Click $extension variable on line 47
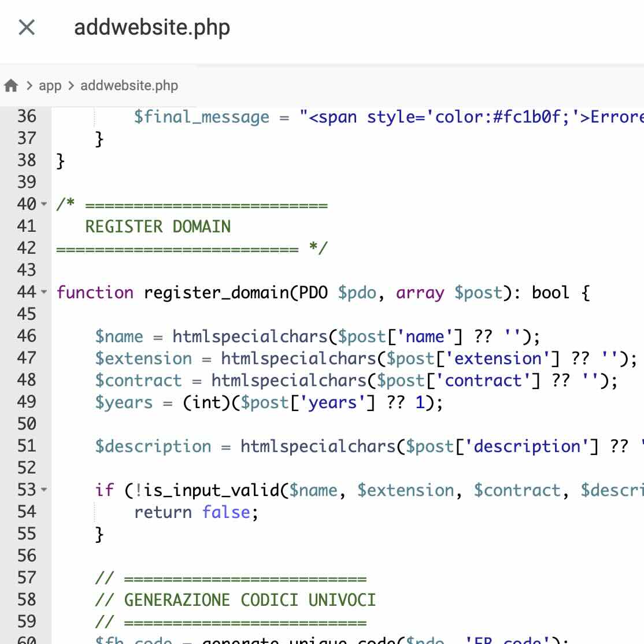Image resolution: width=644 pixels, height=644 pixels. [143, 358]
